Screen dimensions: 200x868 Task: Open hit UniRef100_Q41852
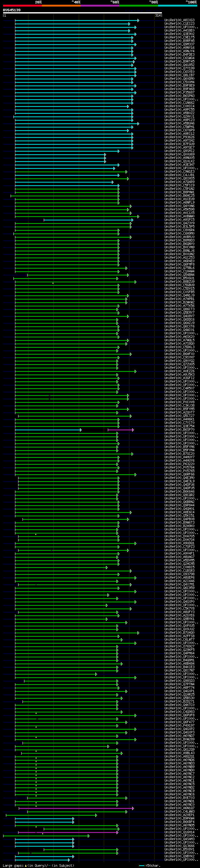179,65
